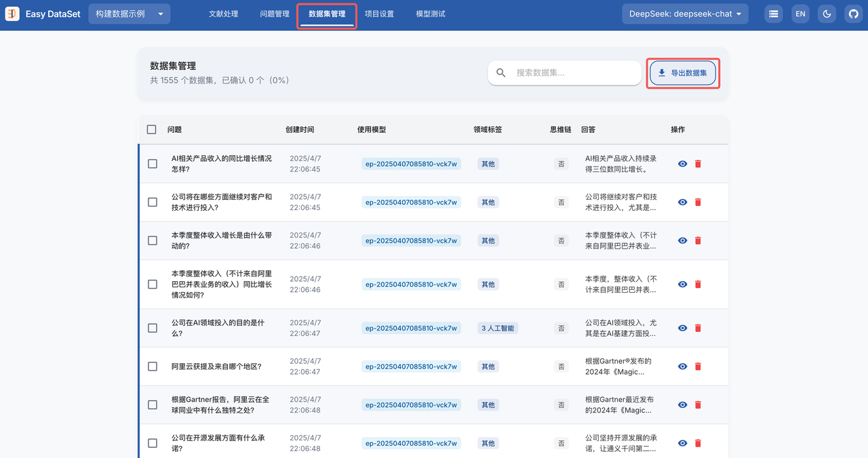The height and width of the screenshot is (458, 868).
Task: Check the select-all checkbox in table header
Action: 152,129
